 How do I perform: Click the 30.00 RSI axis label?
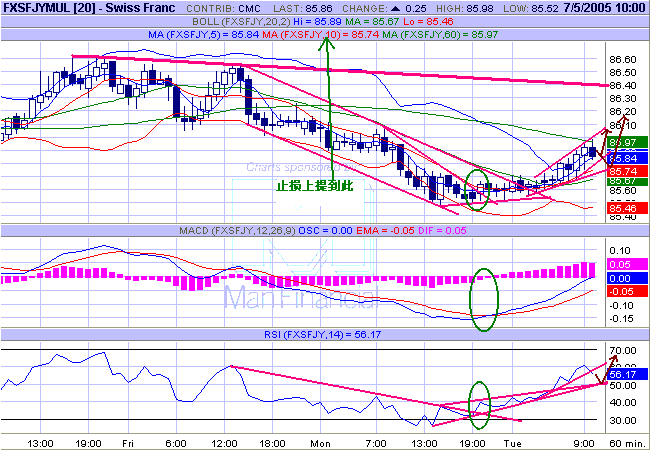(x=623, y=421)
